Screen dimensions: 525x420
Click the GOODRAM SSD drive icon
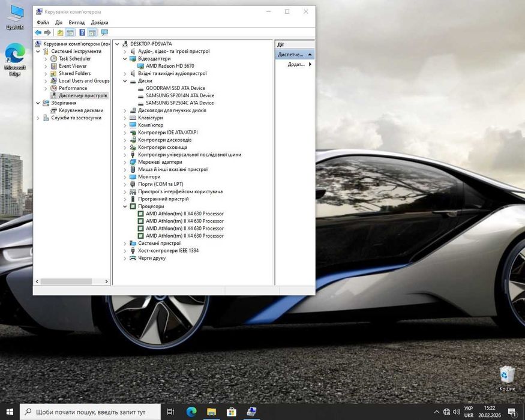point(140,88)
